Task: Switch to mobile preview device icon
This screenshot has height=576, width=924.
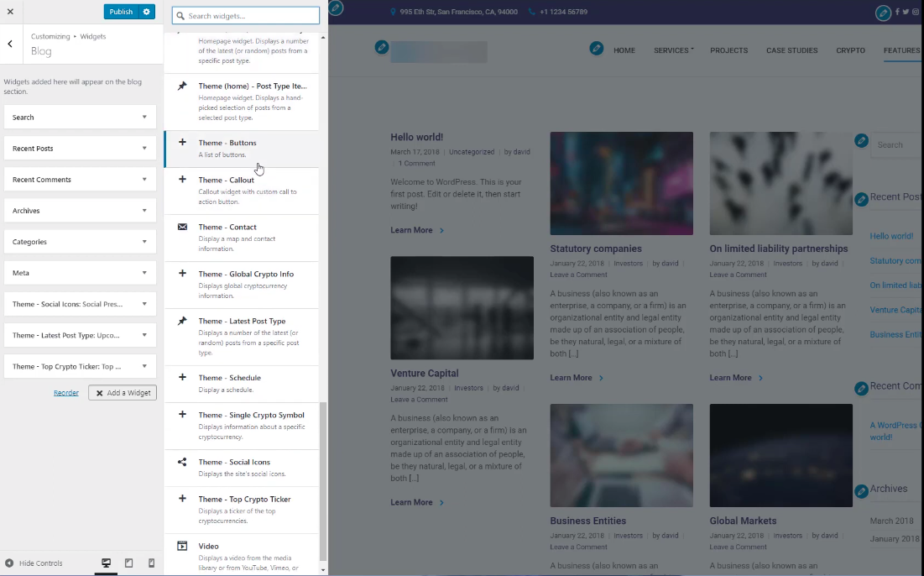Action: [151, 563]
